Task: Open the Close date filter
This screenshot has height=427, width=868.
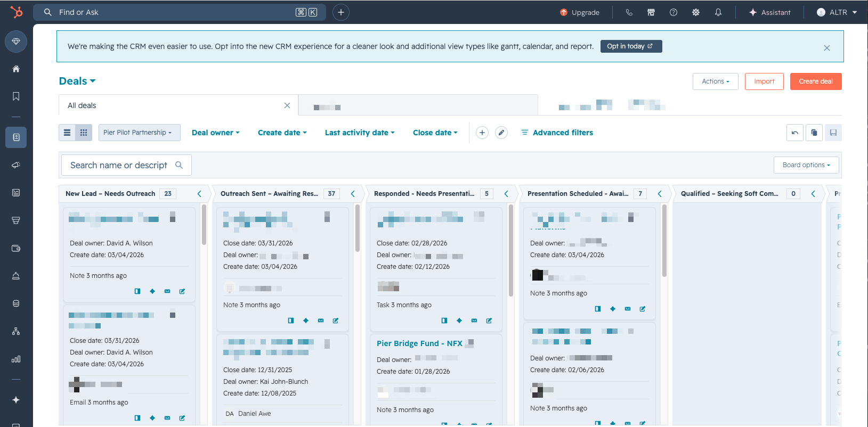Action: tap(435, 133)
